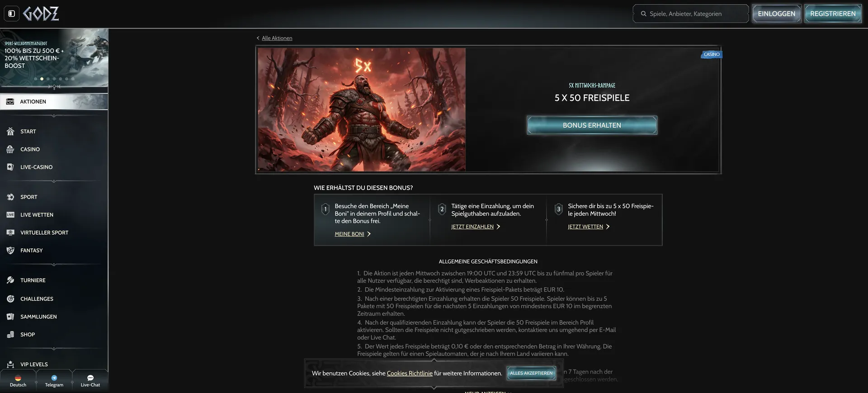Select the Aktionen menu item
The width and height of the screenshot is (868, 393).
(54, 102)
